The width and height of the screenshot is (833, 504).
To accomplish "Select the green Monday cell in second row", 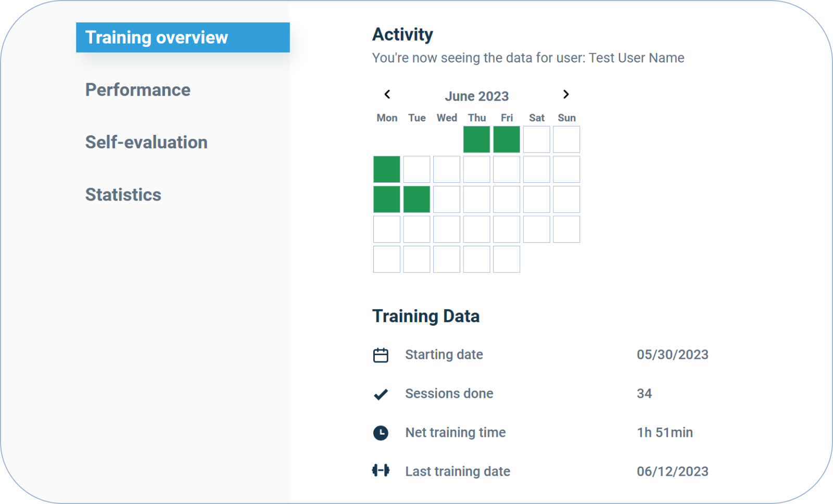I will 387,170.
